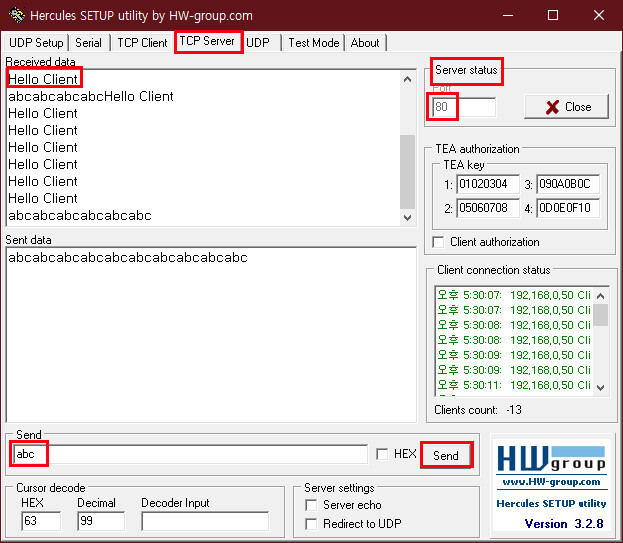Click the Cursor decode HEX field

(41, 521)
